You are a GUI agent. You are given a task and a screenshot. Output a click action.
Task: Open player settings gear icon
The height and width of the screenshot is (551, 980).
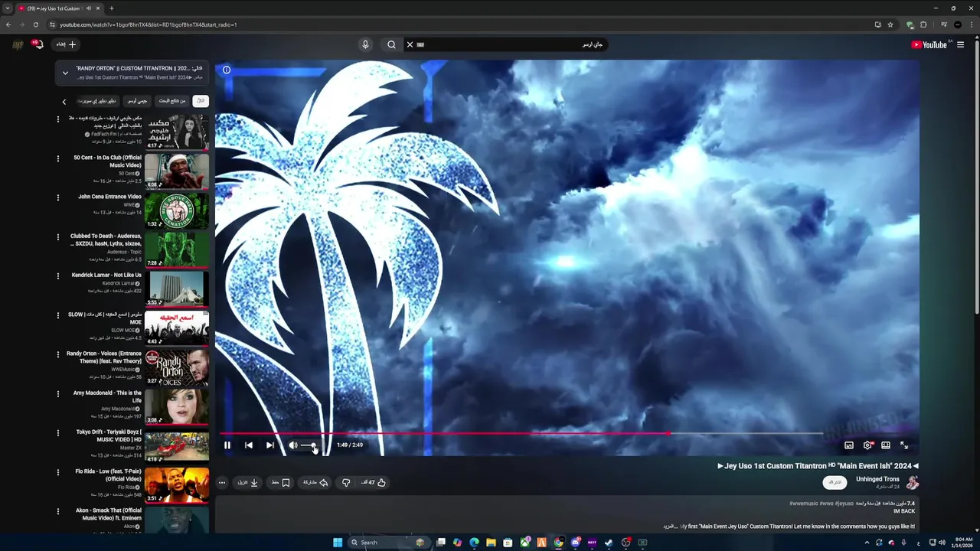(x=867, y=445)
